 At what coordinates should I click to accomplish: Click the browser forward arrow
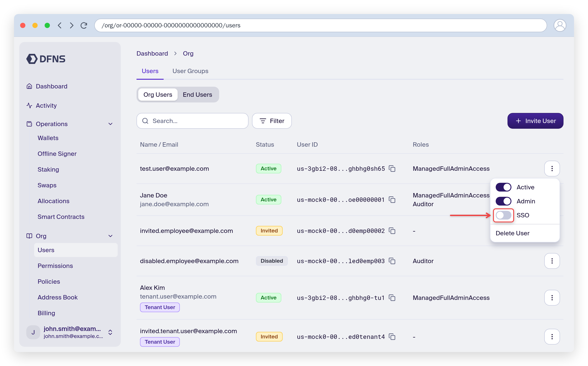(72, 25)
